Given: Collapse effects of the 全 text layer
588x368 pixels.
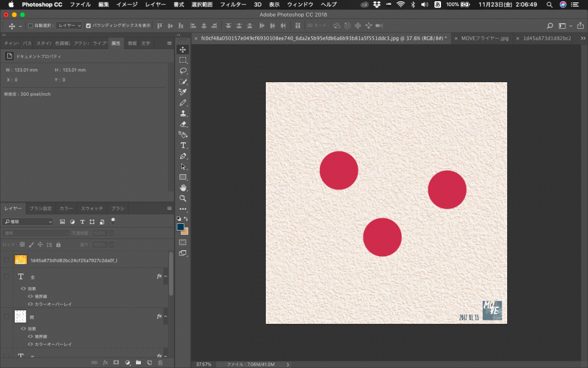Looking at the screenshot, I should (165, 277).
